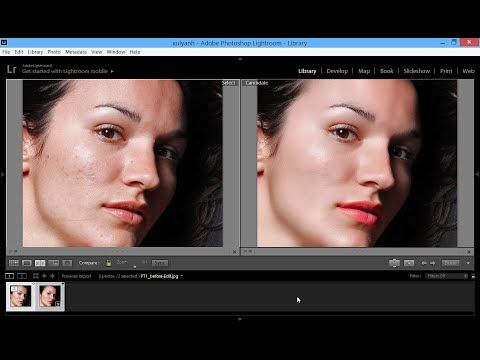Expand left panel with side arrow
This screenshot has height=360, width=480.
click(2, 174)
